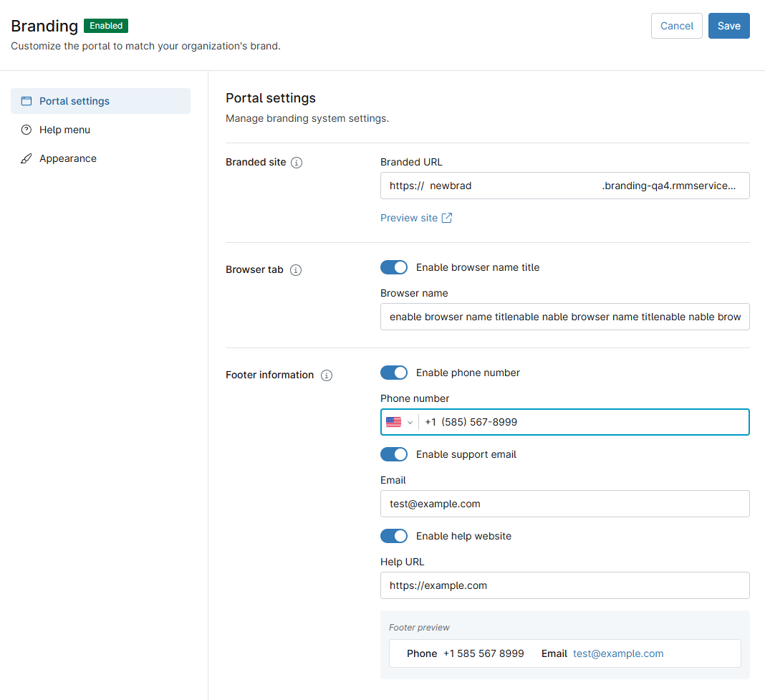This screenshot has height=700, width=765.
Task: Click the info icon beside Branded site
Action: (297, 163)
